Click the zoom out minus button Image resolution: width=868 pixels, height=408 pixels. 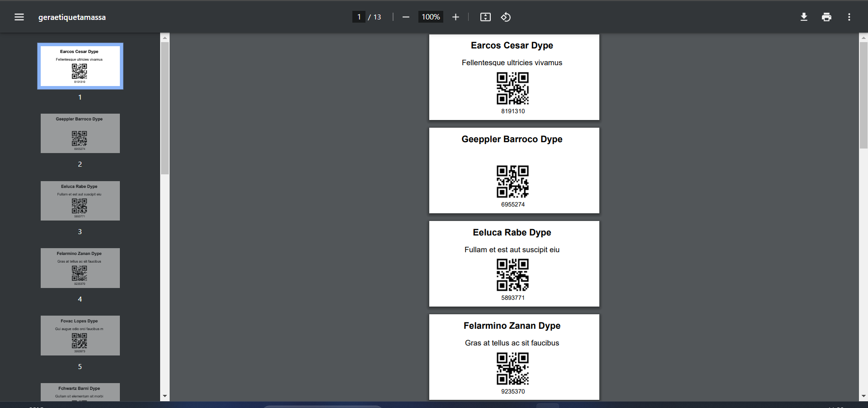(406, 17)
